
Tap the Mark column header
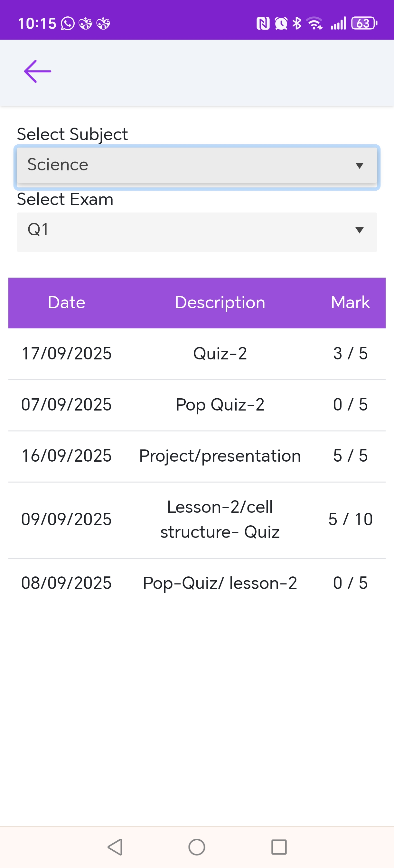click(x=350, y=303)
